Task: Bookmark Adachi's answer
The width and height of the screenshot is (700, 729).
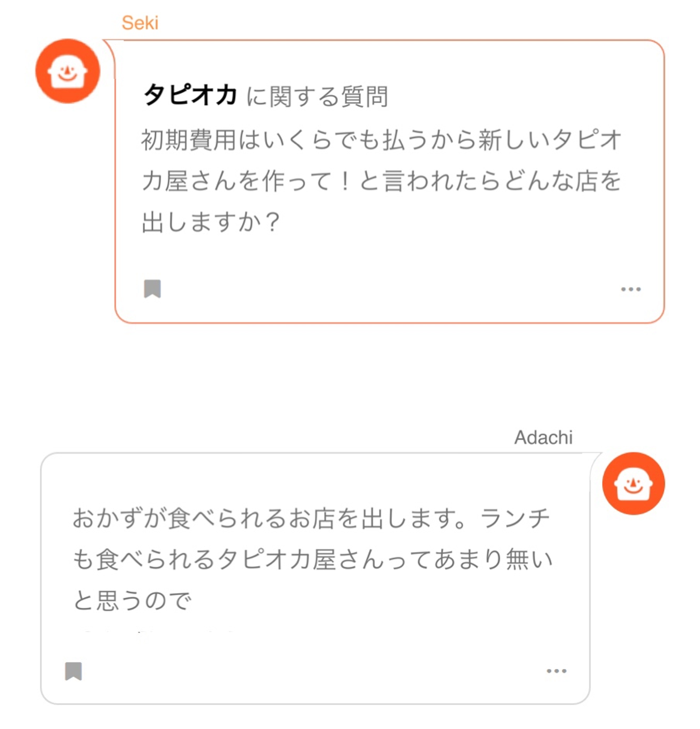Action: pos(73,671)
